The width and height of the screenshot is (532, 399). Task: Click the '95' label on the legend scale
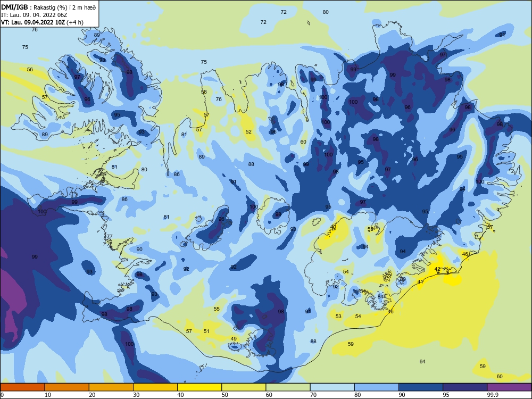446,395
